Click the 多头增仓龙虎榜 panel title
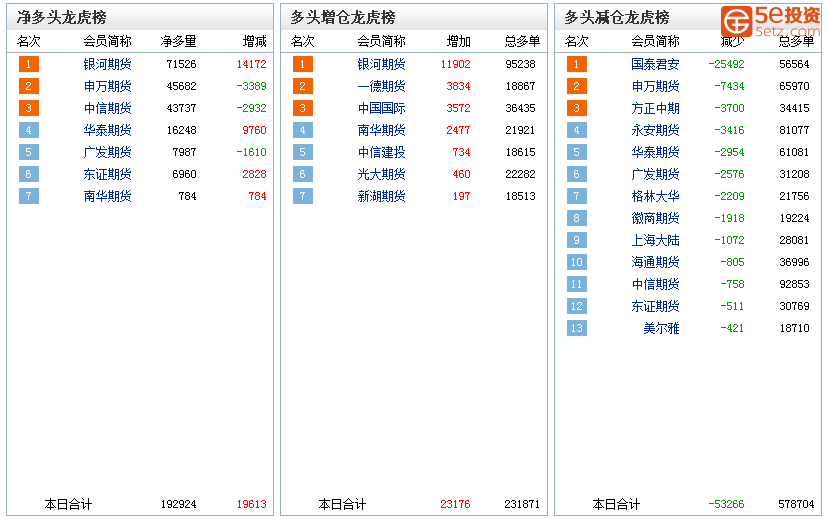The image size is (828, 519). tap(343, 17)
